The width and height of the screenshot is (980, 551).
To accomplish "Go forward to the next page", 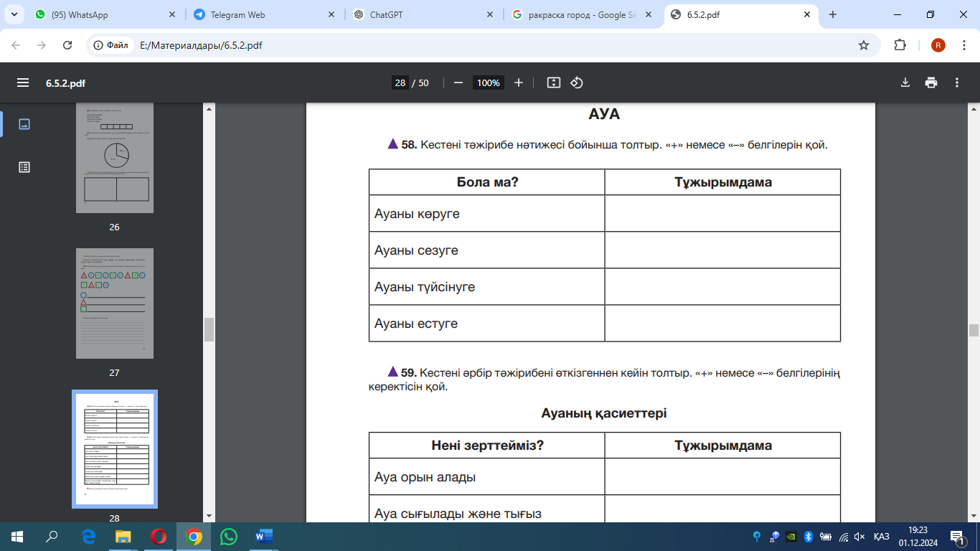I will [42, 45].
